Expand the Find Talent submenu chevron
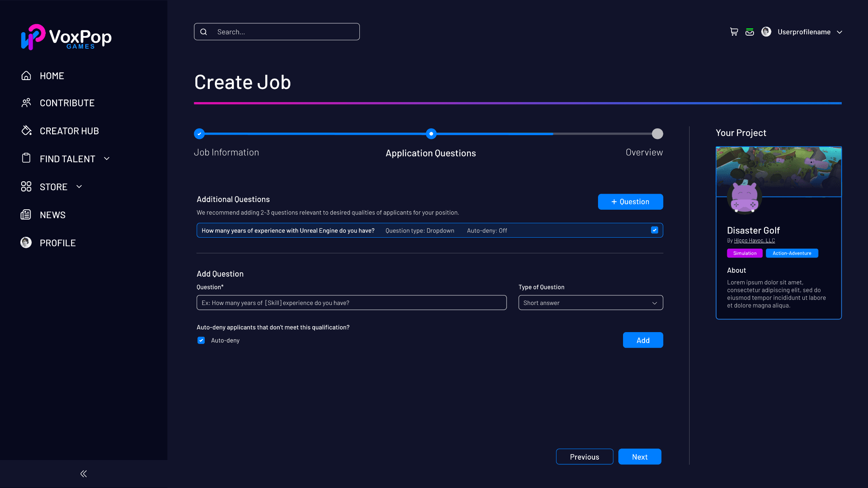This screenshot has width=868, height=488. coord(107,158)
